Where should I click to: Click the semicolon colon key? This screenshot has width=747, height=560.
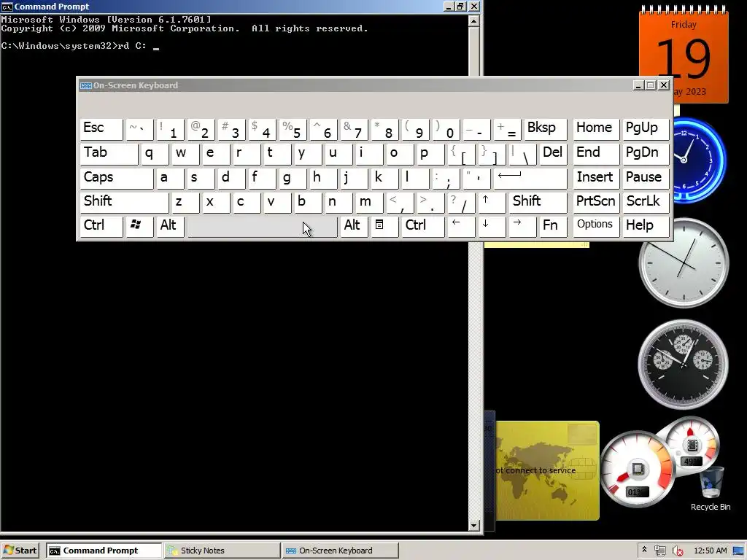pos(446,178)
